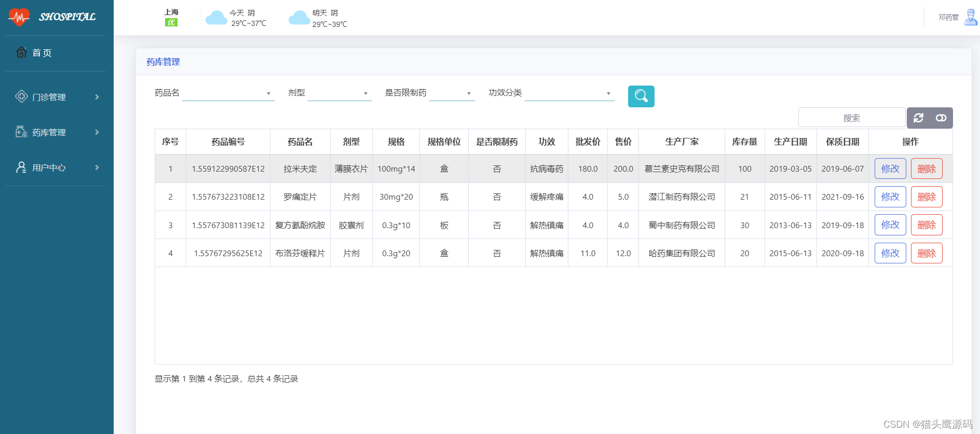980x434 pixels.
Task: Click the user avatar icon at top right
Action: pyautogui.click(x=970, y=17)
